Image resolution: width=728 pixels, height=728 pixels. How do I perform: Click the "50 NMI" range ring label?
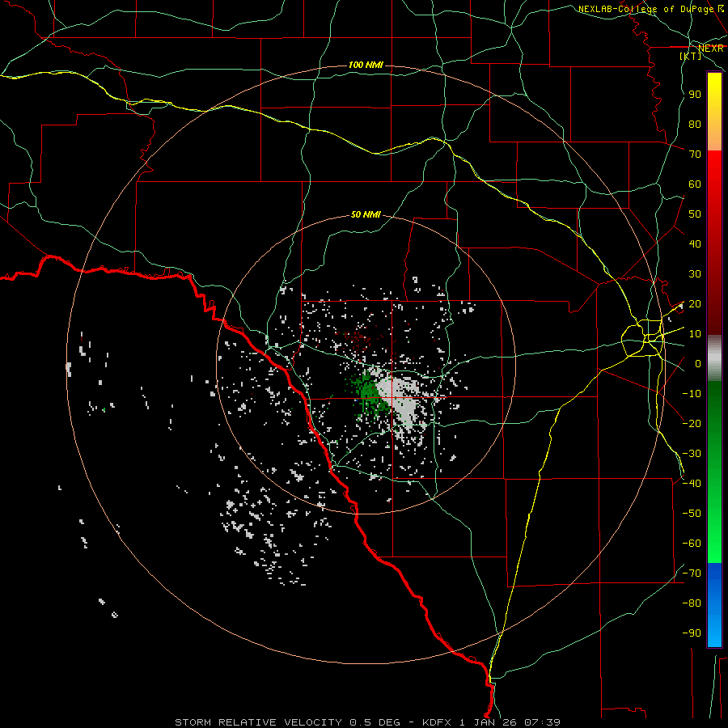pos(366,214)
